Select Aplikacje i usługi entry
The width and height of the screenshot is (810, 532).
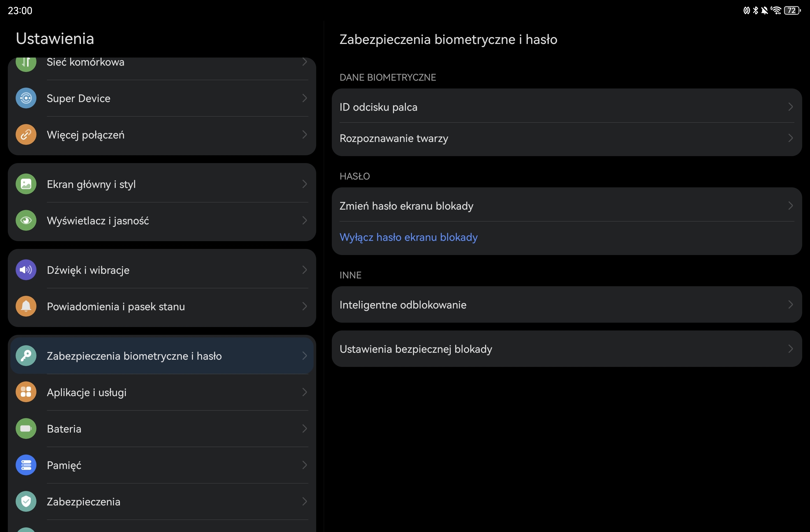point(162,392)
